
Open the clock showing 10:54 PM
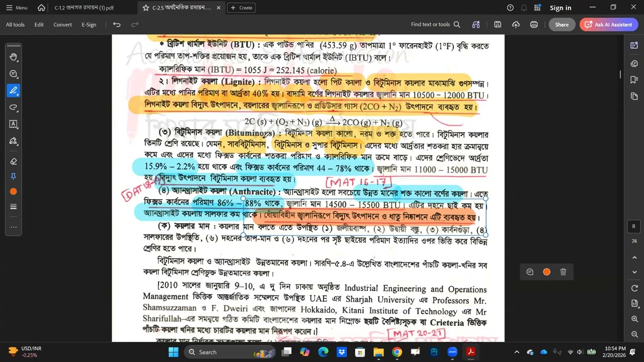(615, 352)
